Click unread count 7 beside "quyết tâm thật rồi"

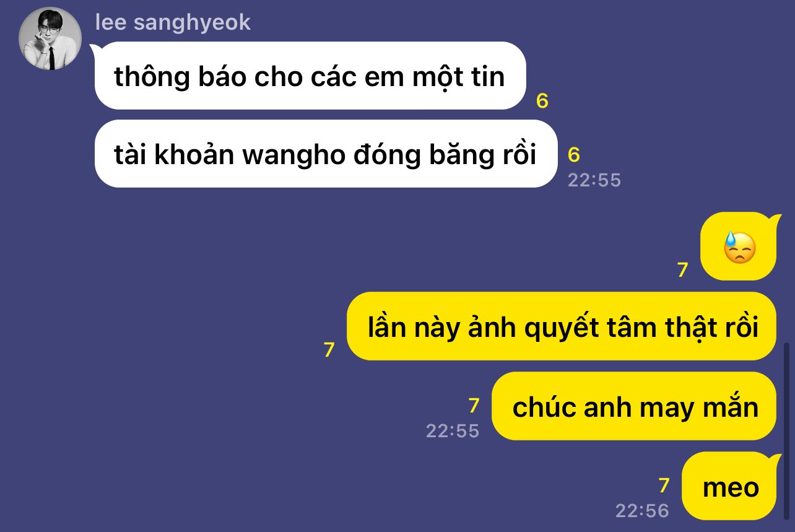329,350
